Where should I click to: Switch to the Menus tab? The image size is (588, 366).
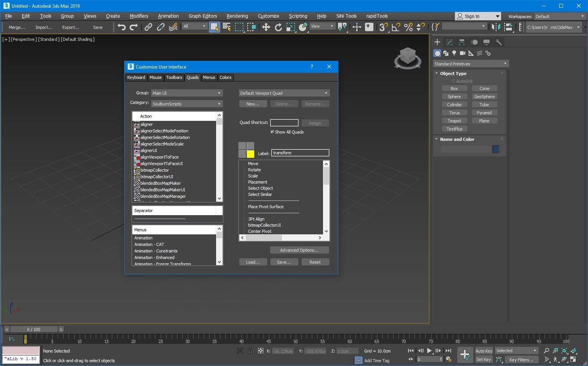209,77
